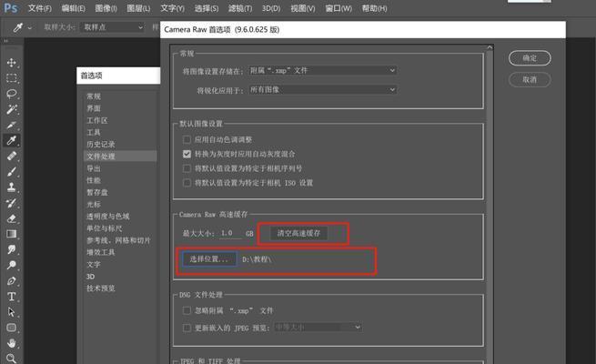Open the 文件(F) menu

click(x=40, y=8)
